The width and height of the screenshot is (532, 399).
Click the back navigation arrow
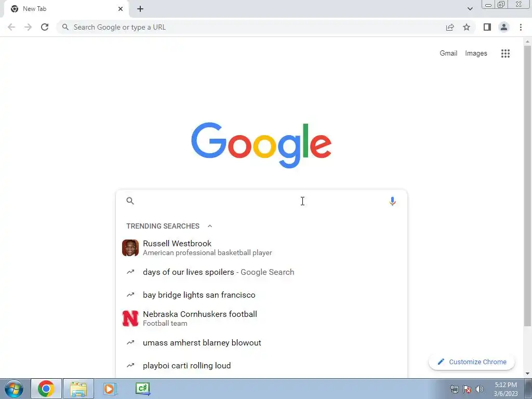[x=11, y=27]
